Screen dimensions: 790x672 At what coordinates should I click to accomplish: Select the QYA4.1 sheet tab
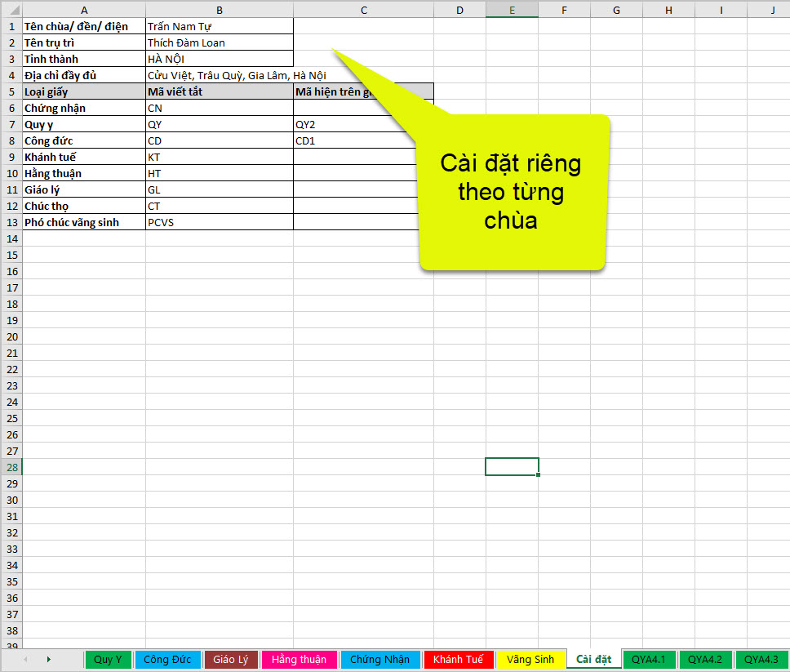coord(649,660)
